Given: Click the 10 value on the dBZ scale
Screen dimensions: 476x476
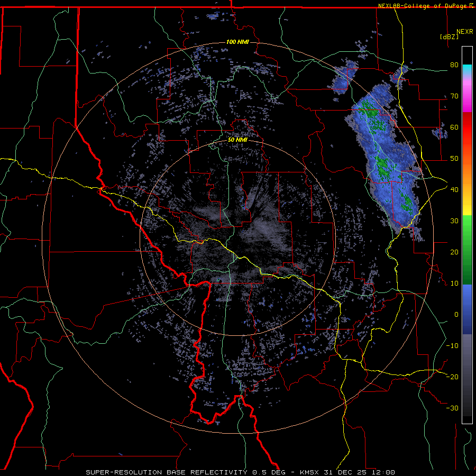Looking at the screenshot, I should 454,283.
